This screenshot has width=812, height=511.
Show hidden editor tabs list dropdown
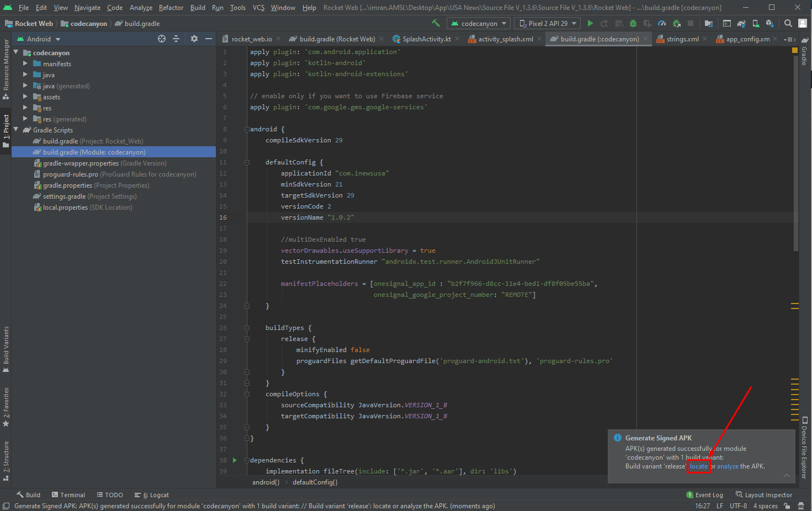(789, 39)
